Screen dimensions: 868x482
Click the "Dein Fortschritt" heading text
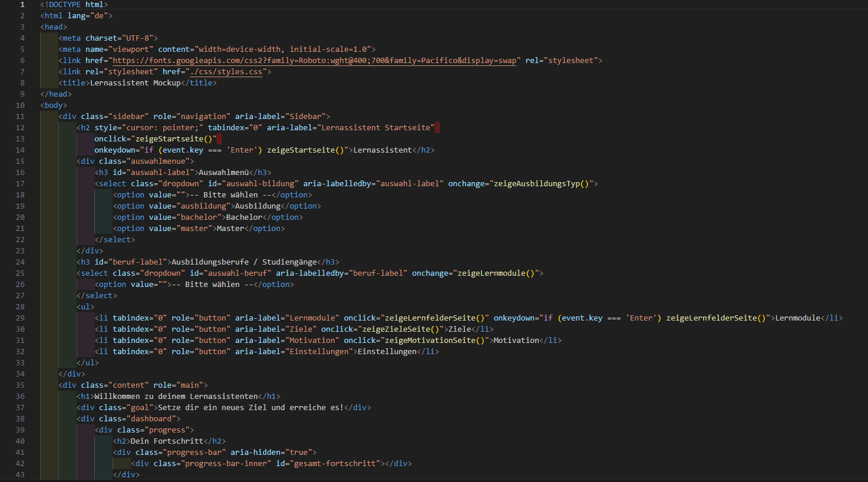pos(166,441)
